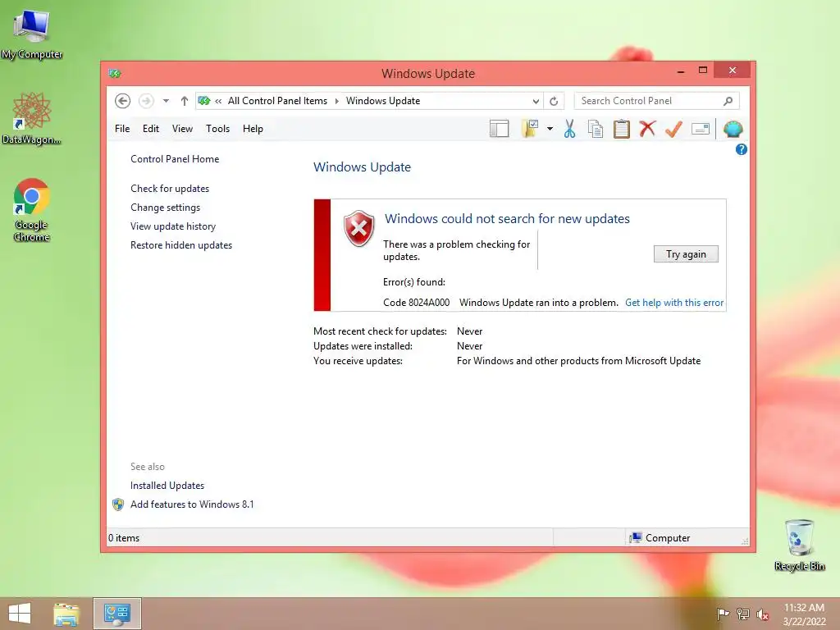Select the Google Chrome desktop shortcut
Image resolution: width=840 pixels, height=630 pixels.
(32, 210)
